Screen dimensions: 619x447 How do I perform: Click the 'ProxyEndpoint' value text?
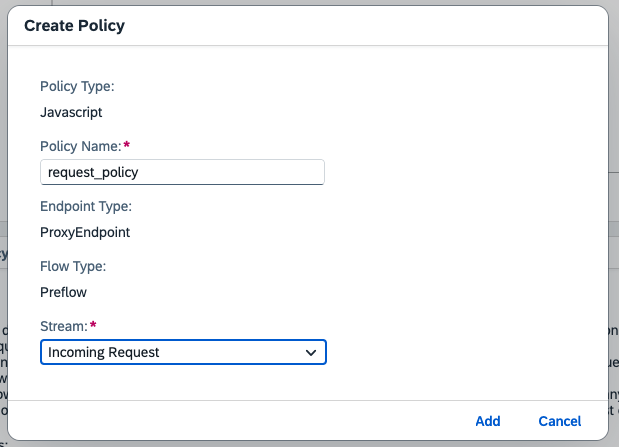pyautogui.click(x=85, y=232)
